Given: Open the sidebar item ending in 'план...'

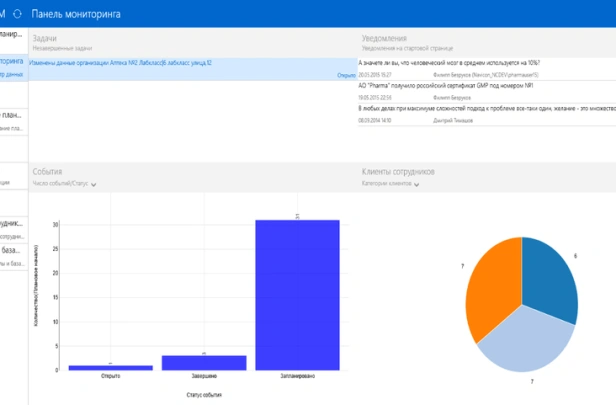Looking at the screenshot, I should point(13,115).
